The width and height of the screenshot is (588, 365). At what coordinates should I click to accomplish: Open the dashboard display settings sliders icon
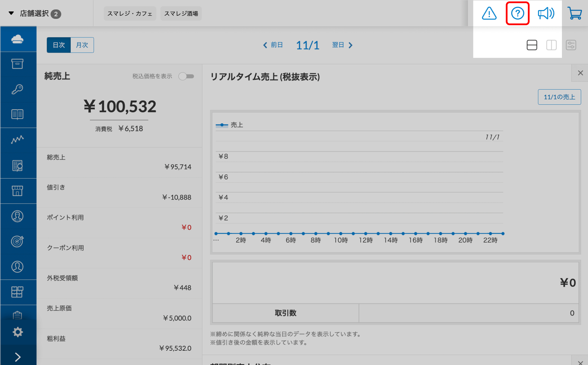[571, 45]
